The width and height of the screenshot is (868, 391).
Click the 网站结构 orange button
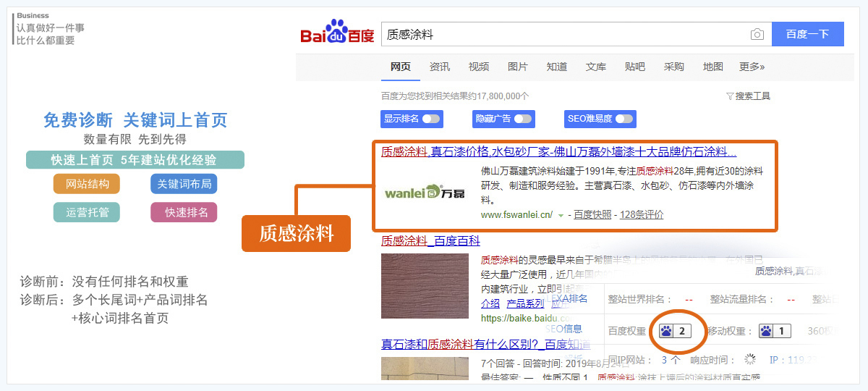pyautogui.click(x=87, y=184)
